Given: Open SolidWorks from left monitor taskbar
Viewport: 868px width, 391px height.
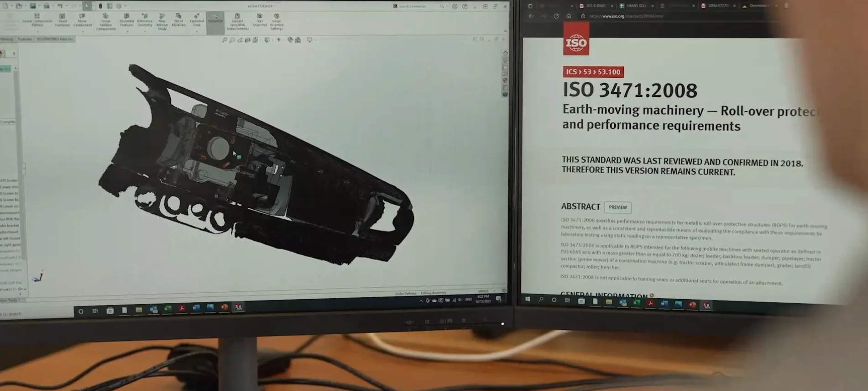Looking at the screenshot, I should (238, 307).
